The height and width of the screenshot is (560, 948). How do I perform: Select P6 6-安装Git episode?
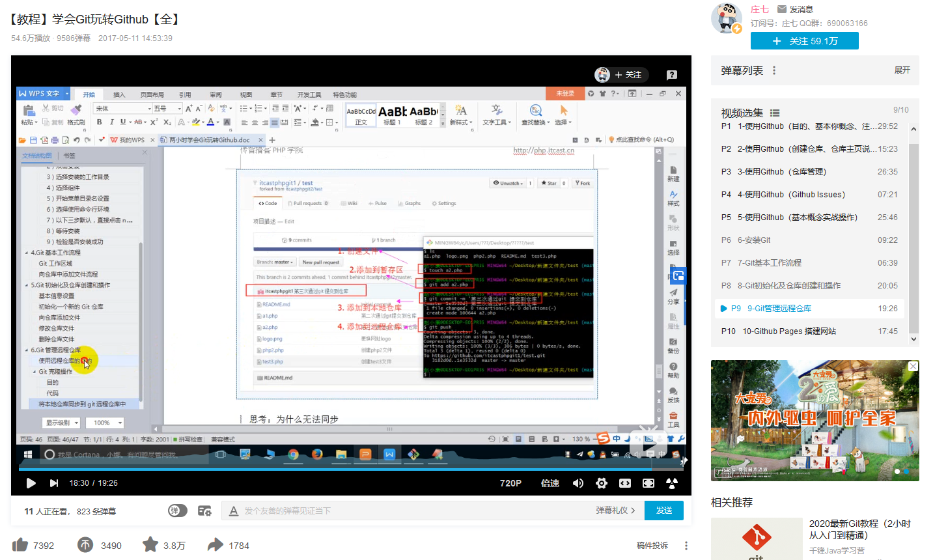[811, 240]
